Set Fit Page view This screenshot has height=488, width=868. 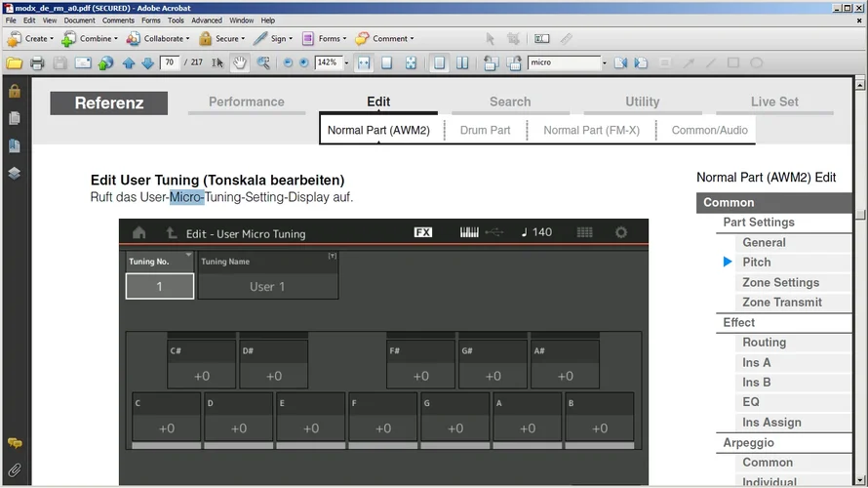[387, 63]
